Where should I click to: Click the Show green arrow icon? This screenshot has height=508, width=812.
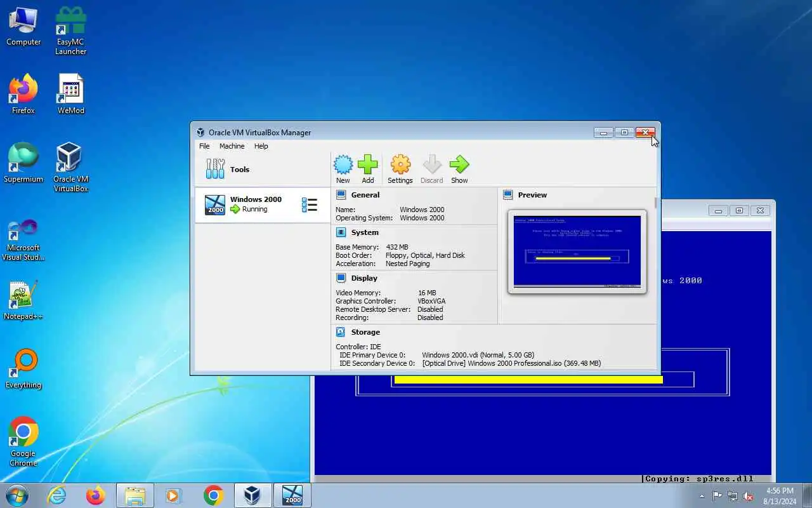pyautogui.click(x=459, y=164)
